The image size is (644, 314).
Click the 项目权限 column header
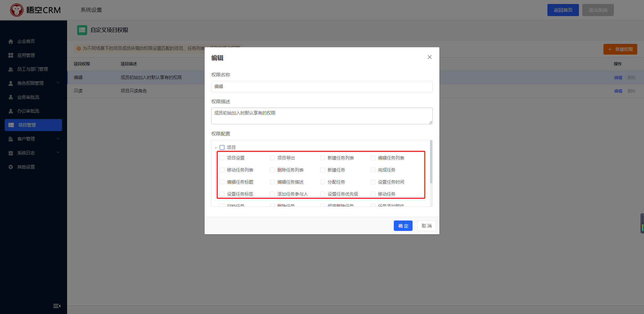[82, 64]
